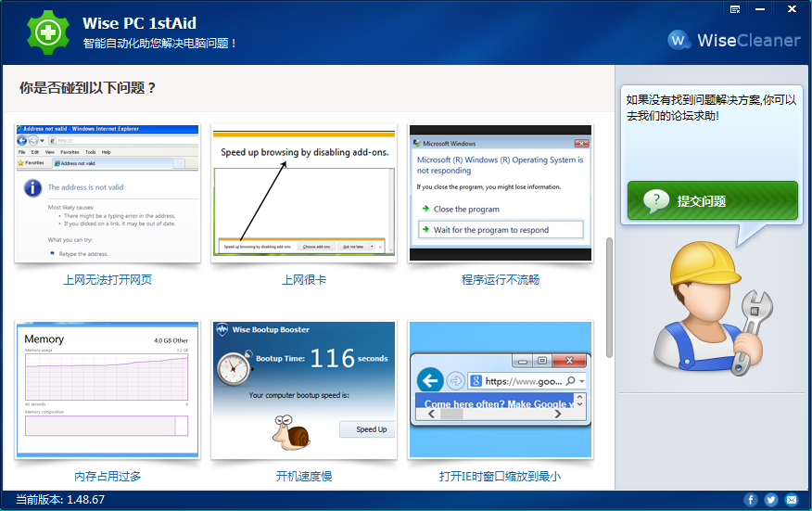812x511 pixels.
Task: Click the 提交问题 green button
Action: [712, 200]
